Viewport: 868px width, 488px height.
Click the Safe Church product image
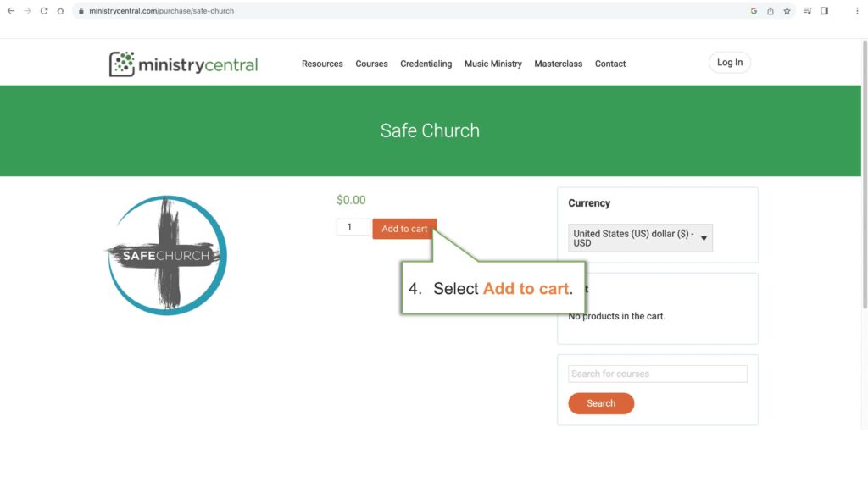(166, 255)
